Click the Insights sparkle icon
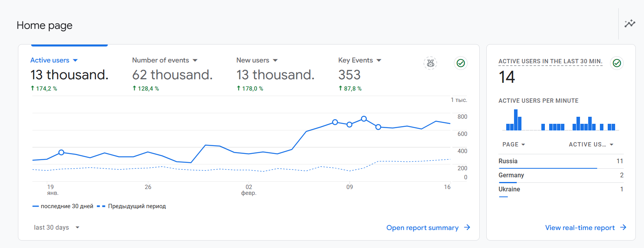 630,23
